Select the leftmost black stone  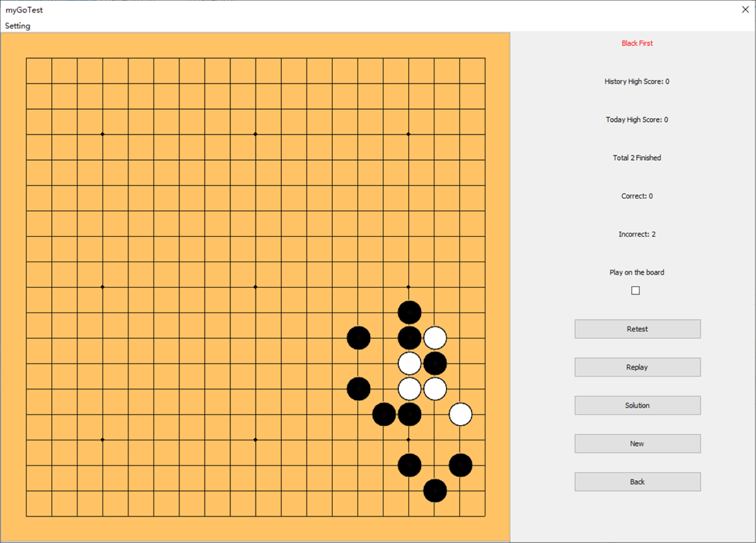358,338
